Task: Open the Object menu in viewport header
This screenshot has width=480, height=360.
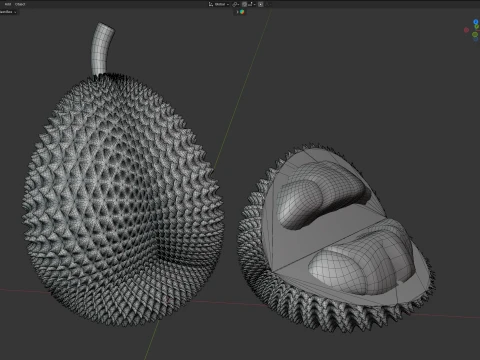Action: point(20,4)
